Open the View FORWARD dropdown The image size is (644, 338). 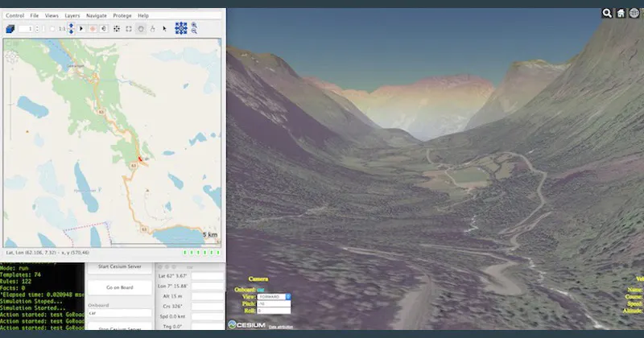pos(274,296)
